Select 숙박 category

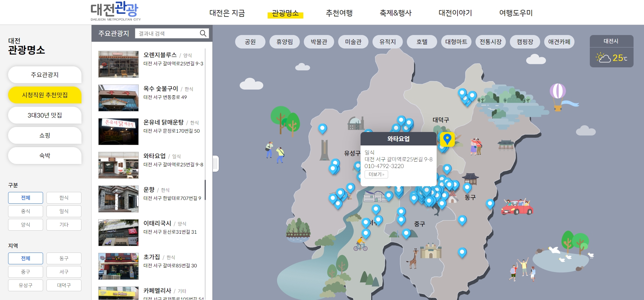click(x=45, y=156)
